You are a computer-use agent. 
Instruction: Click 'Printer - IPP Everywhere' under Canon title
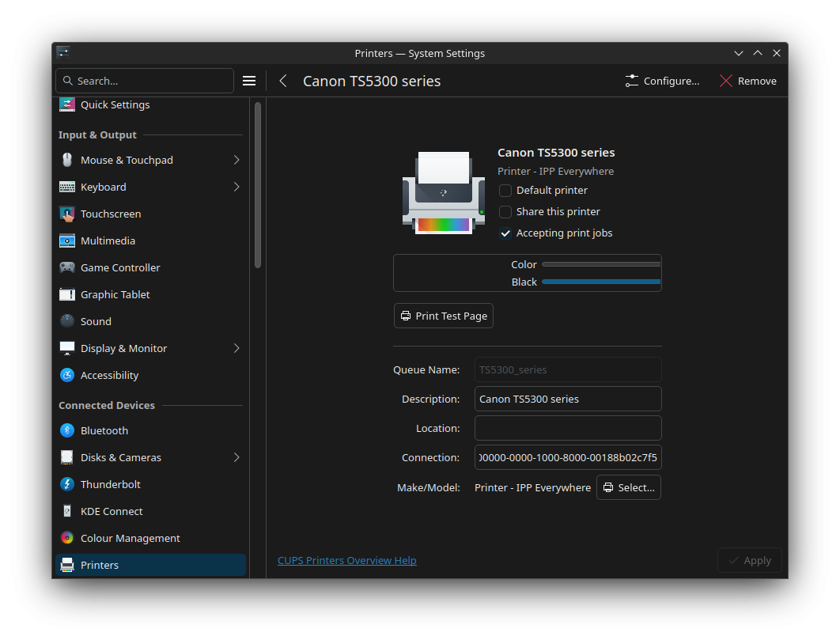[x=555, y=171]
